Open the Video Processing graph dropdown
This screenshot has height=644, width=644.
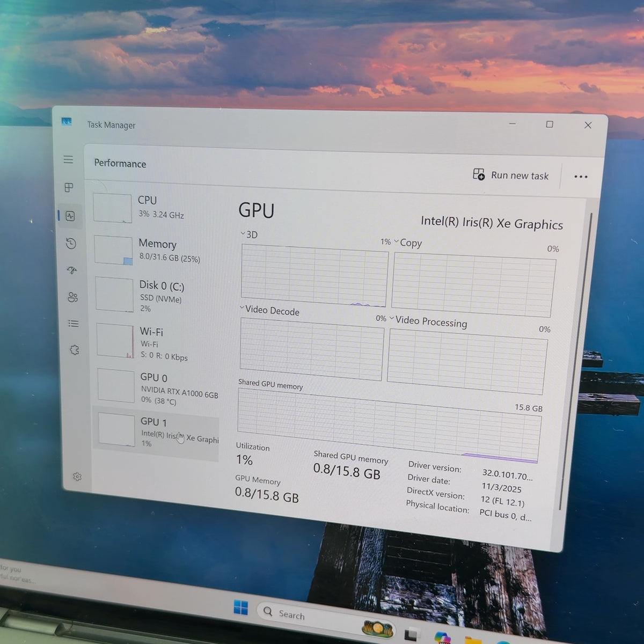(392, 319)
